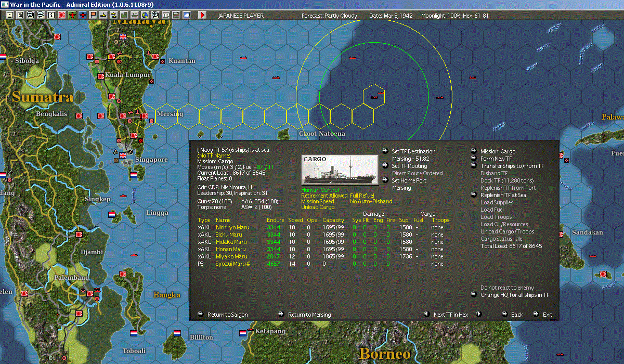Click the arrow beside Set TF Routing

(385, 166)
